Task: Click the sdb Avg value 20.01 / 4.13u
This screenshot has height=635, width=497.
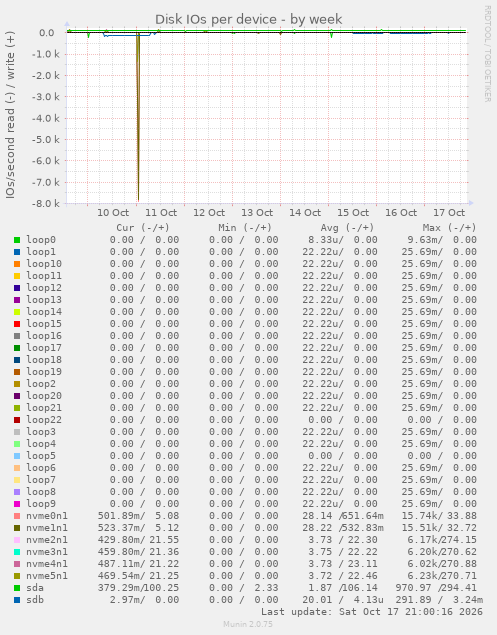Action: pos(343,599)
